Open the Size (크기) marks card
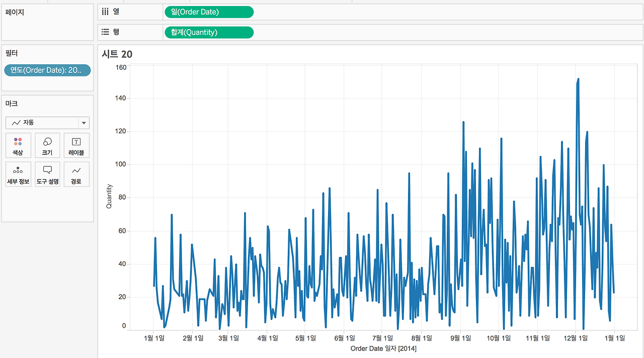Screen dimensions: 644x358 coord(47,145)
